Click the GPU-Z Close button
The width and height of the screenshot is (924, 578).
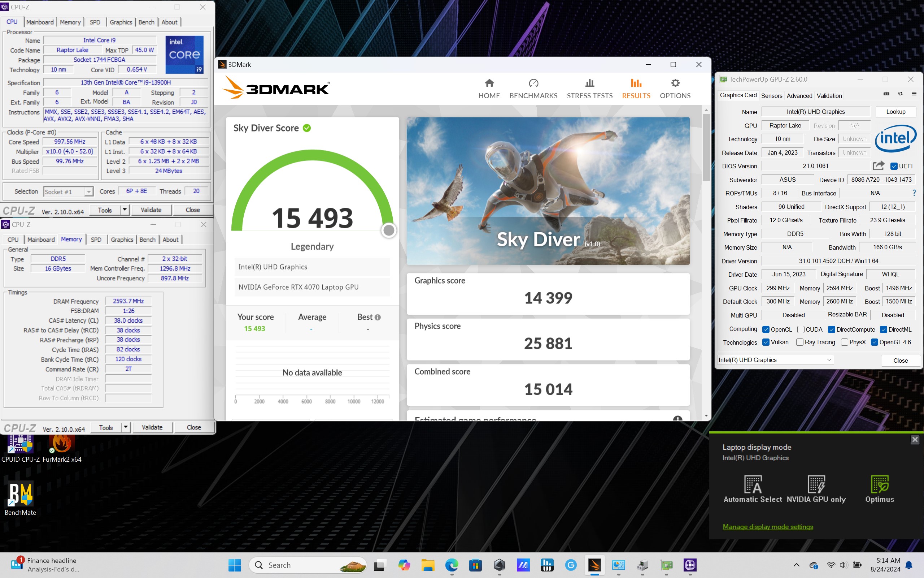point(900,361)
